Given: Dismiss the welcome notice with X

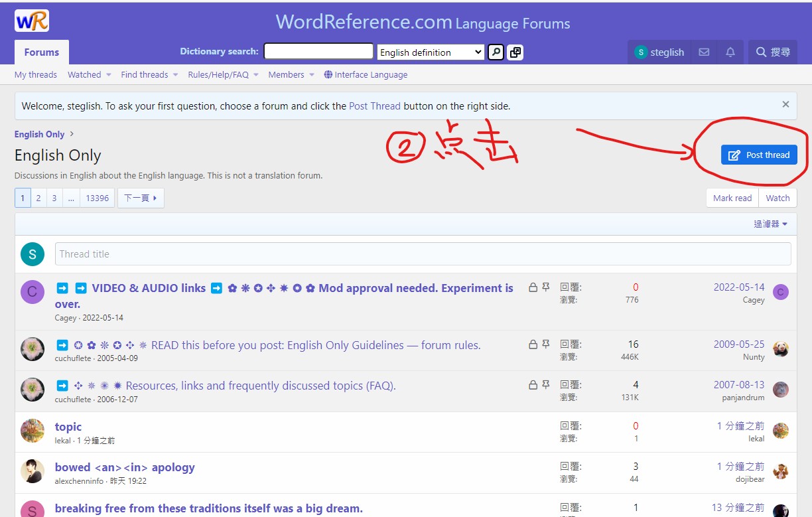Looking at the screenshot, I should [785, 104].
